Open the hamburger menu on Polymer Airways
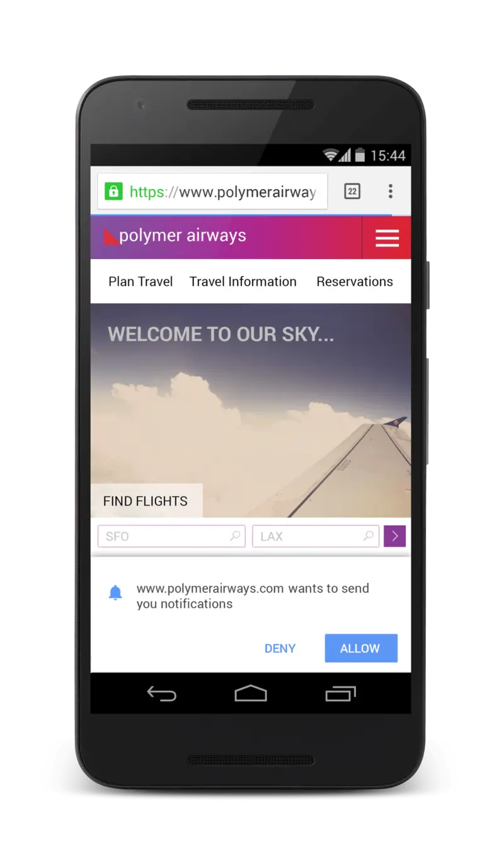The image size is (504, 864). click(x=387, y=238)
